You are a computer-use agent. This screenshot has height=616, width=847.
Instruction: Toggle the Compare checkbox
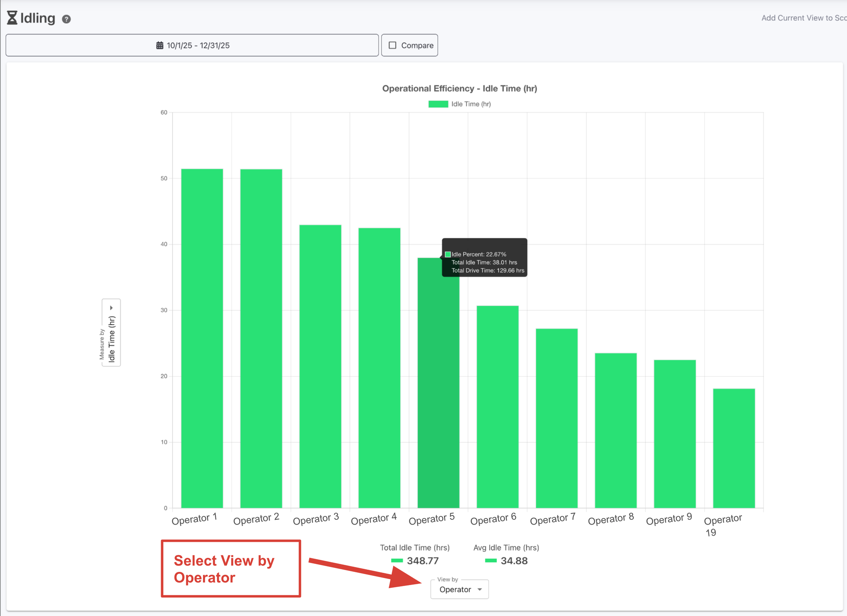click(392, 45)
